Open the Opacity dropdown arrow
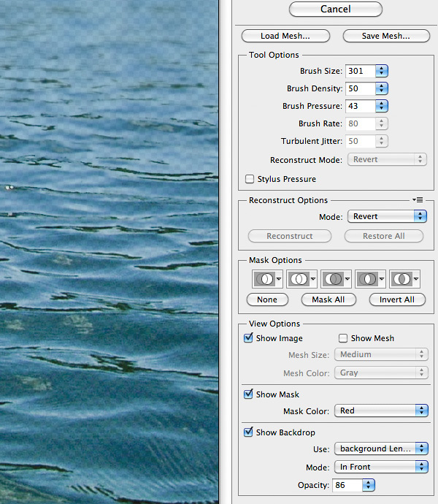 pyautogui.click(x=368, y=485)
